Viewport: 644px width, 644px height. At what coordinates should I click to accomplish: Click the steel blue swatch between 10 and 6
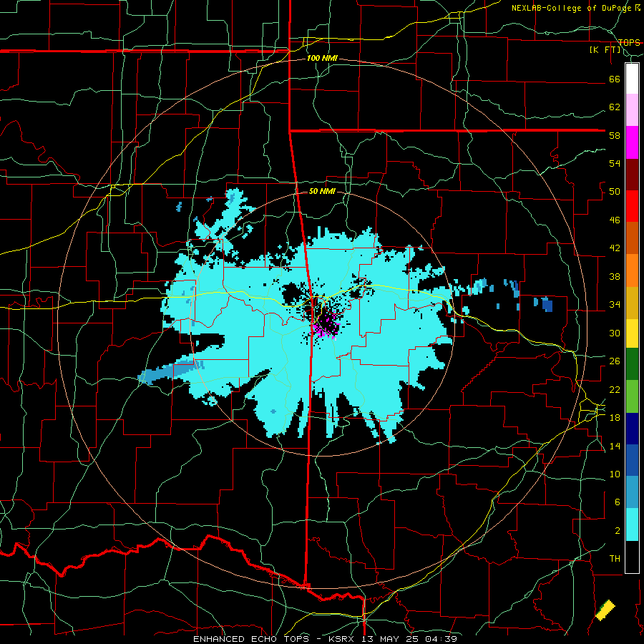click(632, 492)
